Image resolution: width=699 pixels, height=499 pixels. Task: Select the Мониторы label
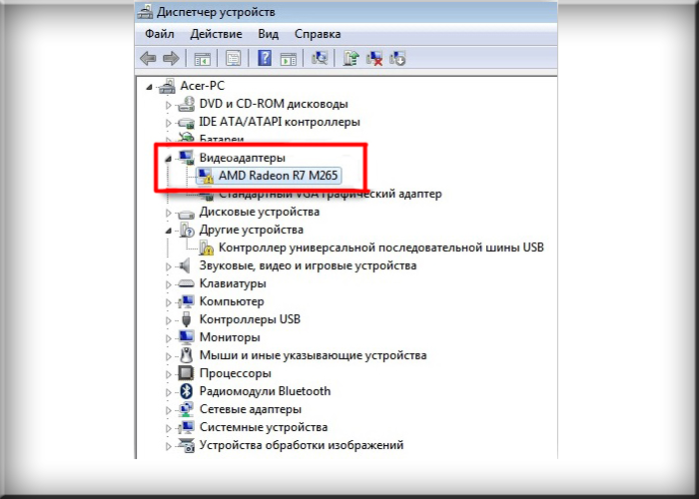230,338
